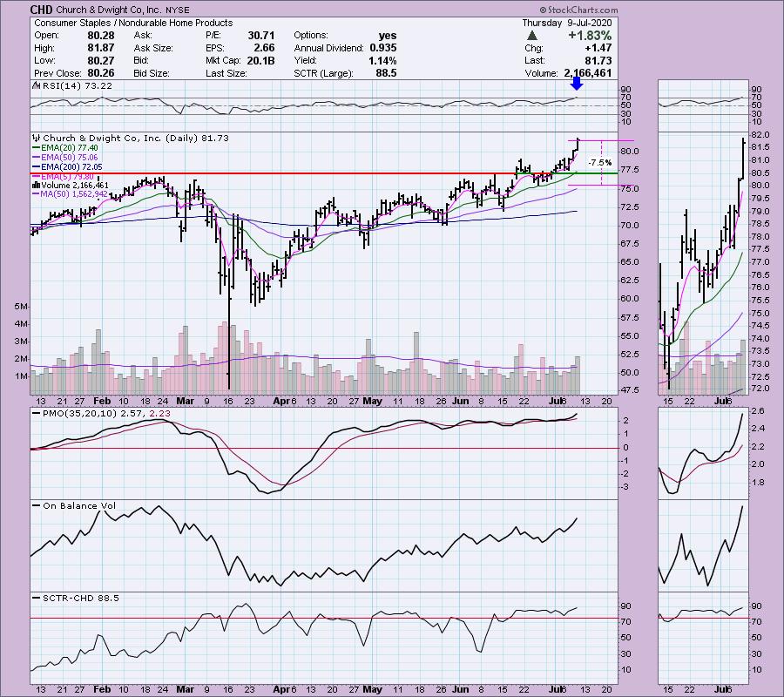Click the green up-triangle change indicator
This screenshot has width=784, height=697.
[532, 36]
